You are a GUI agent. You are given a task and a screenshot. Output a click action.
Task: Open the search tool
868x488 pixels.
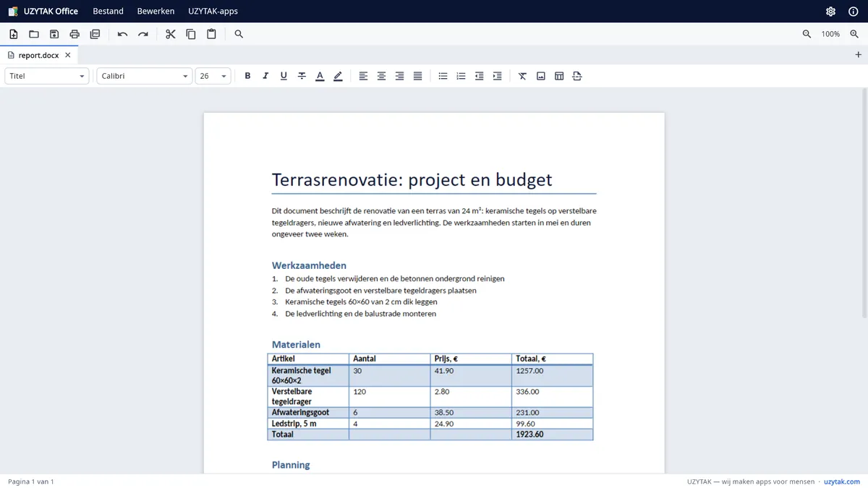point(239,34)
